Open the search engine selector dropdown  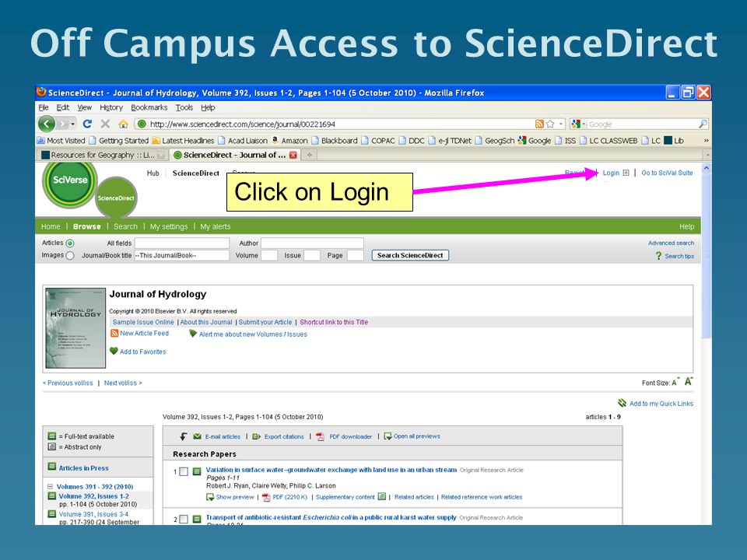tap(584, 124)
